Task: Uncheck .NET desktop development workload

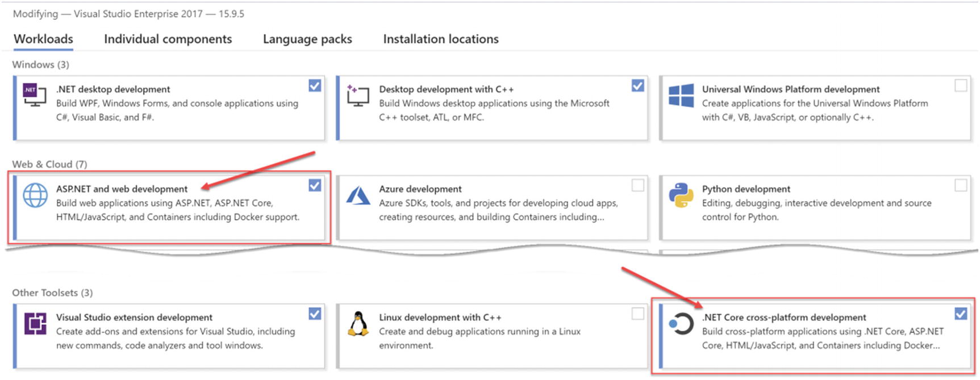Action: (315, 85)
